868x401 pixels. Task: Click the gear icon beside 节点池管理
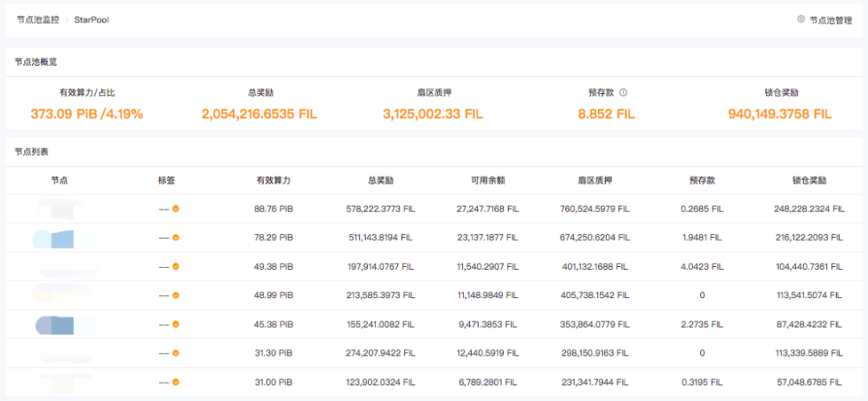pos(800,19)
